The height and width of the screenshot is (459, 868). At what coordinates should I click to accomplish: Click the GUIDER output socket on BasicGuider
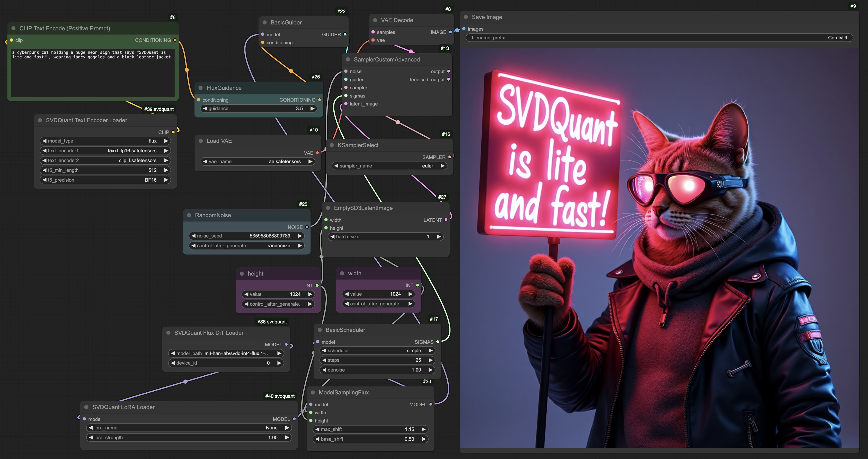coord(345,34)
